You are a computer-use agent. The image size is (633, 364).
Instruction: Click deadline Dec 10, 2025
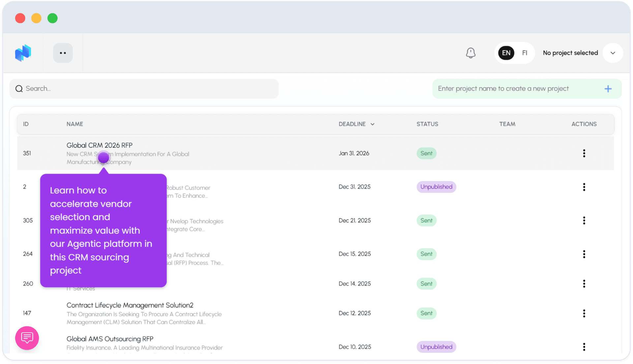(x=354, y=347)
